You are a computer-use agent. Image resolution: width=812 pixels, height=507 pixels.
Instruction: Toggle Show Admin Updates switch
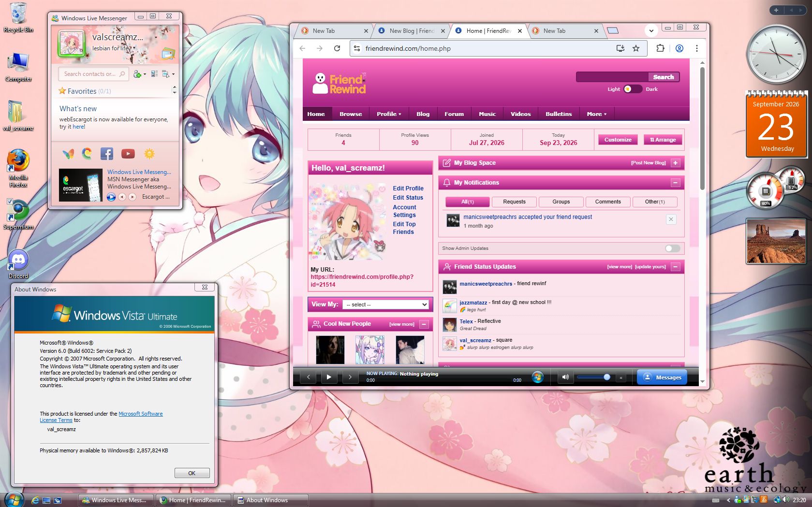tap(672, 248)
